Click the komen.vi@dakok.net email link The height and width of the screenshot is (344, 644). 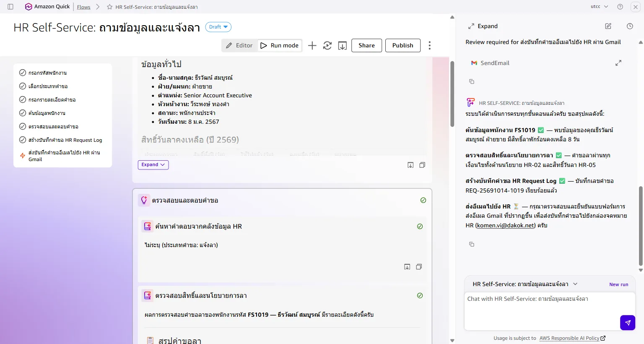[x=506, y=225]
